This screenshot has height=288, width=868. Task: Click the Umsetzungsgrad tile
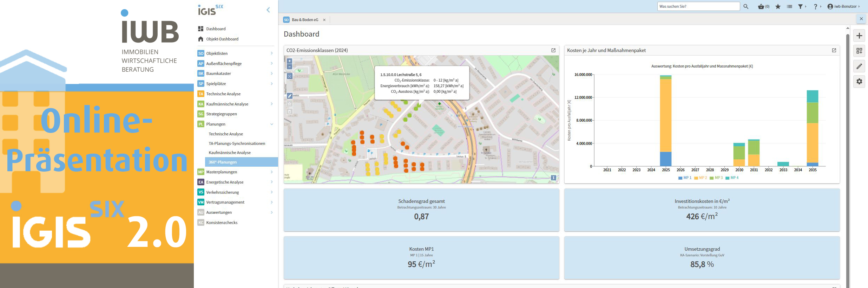[702, 258]
